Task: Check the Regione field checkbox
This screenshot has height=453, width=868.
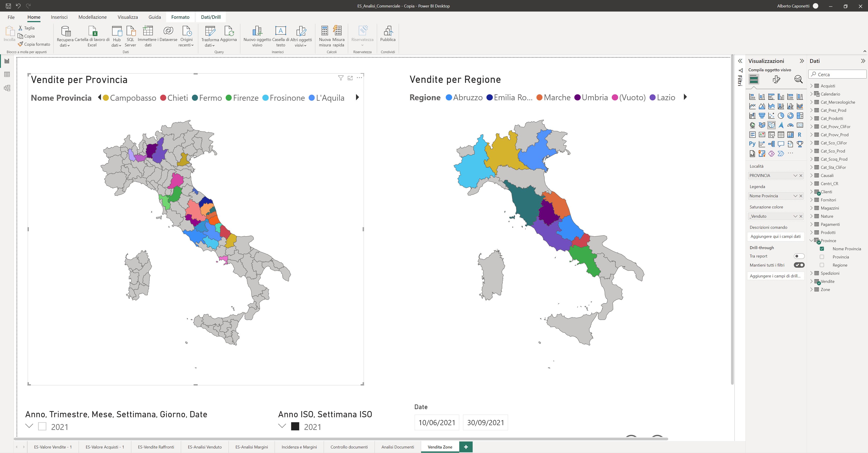Action: click(822, 265)
